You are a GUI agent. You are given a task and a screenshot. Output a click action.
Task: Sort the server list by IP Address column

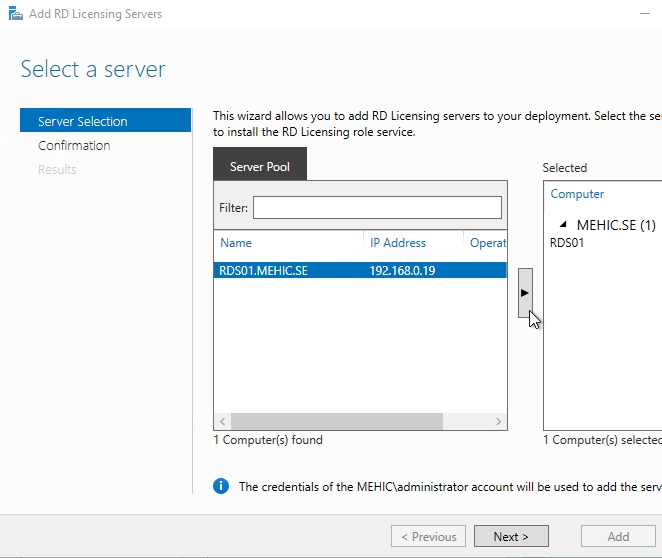[x=397, y=243]
